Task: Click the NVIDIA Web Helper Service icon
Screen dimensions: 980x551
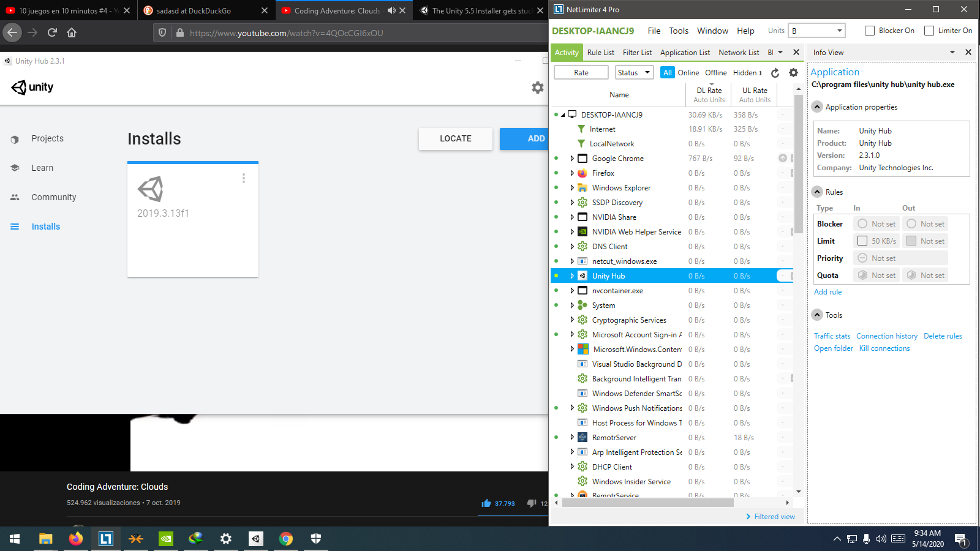Action: click(582, 232)
